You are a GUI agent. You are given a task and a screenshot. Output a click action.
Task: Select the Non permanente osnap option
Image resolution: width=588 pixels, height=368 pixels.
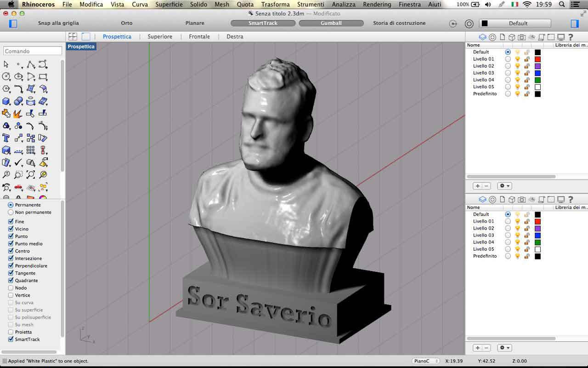pos(11,213)
